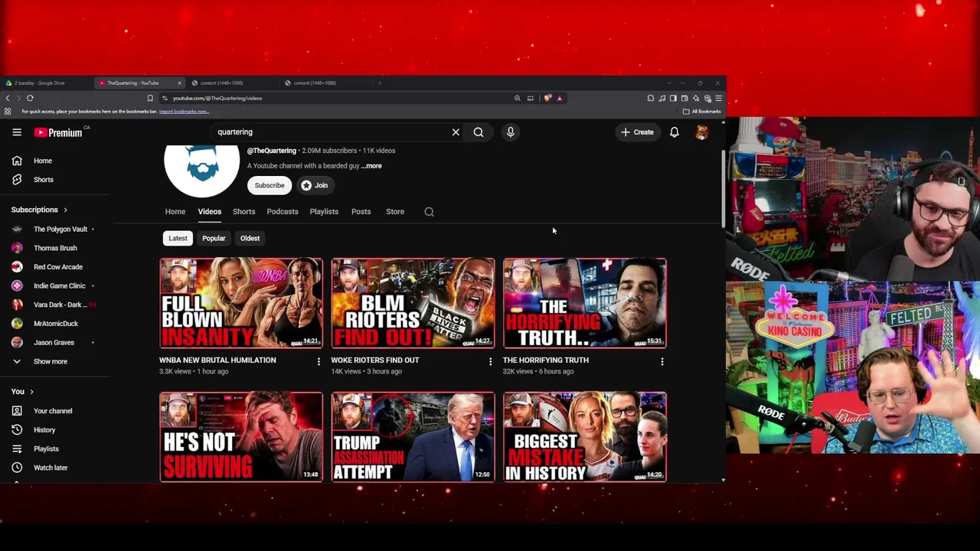Play the BIGGEST MISTAKE IN HISTORY thumbnail
Image resolution: width=980 pixels, height=551 pixels.
pos(585,437)
